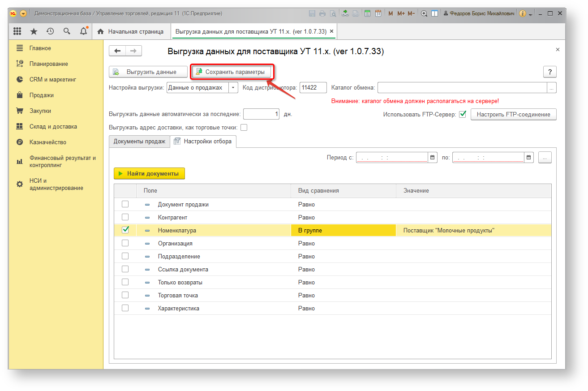Screen dimensions: 588x391
Task: Select the yellow В группе comparison cell
Action: 343,230
